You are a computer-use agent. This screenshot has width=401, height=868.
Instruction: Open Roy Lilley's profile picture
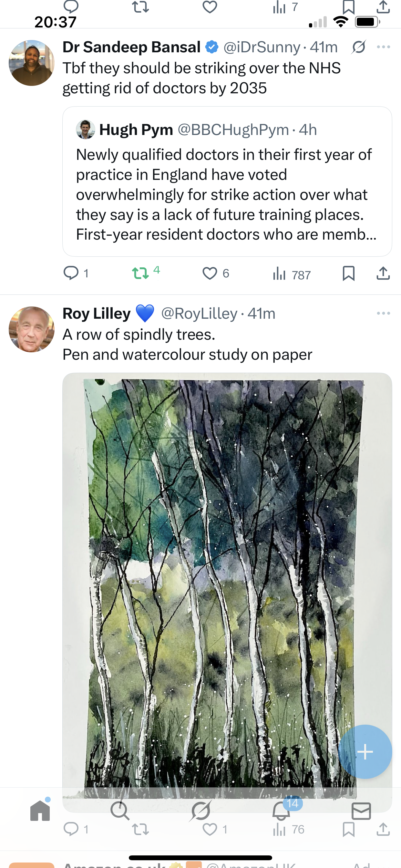(x=32, y=329)
